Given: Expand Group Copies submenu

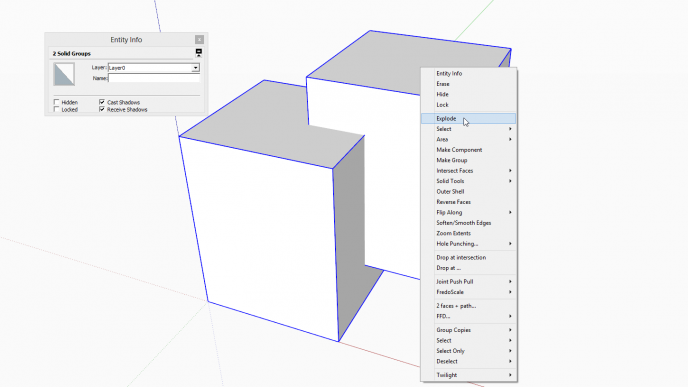Looking at the screenshot, I should click(469, 330).
